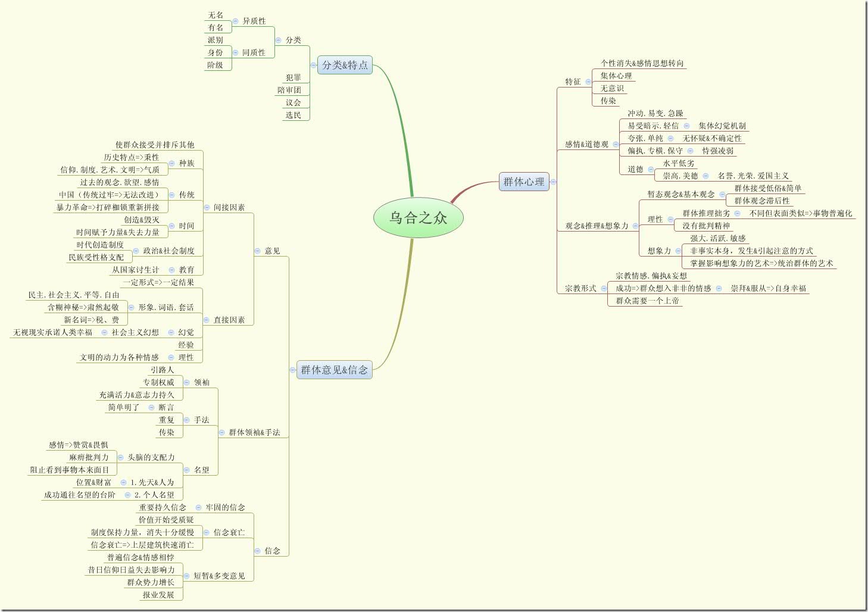Collapse the 意见 subtopic toggle

pyautogui.click(x=257, y=251)
